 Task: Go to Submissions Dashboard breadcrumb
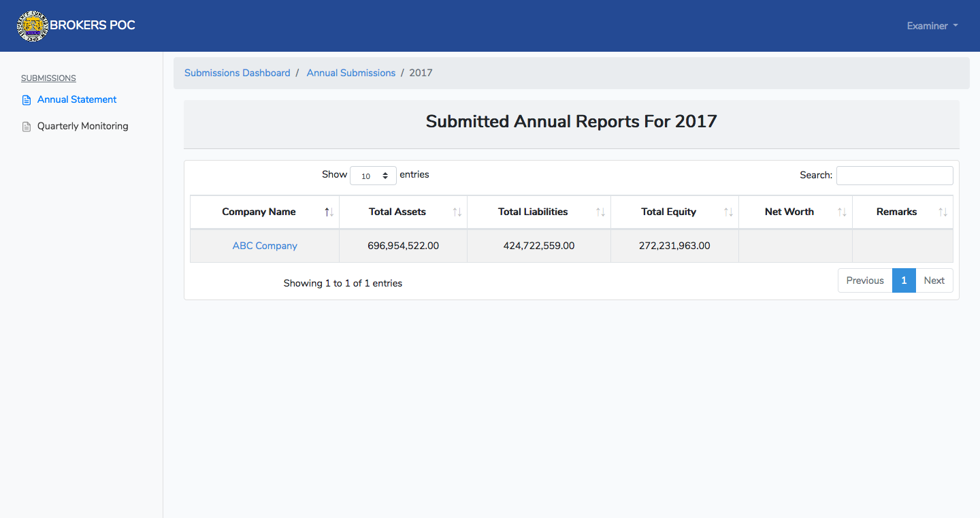tap(238, 73)
